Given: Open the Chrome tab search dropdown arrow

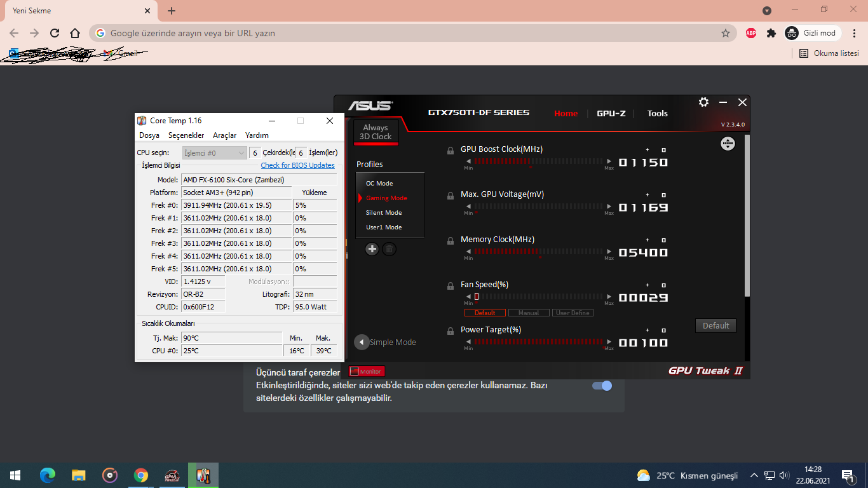Looking at the screenshot, I should point(767,11).
